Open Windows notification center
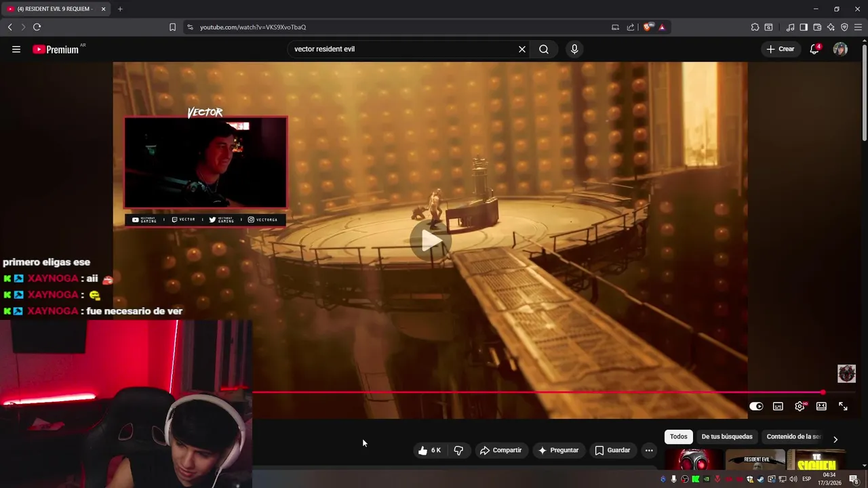This screenshot has height=488, width=868. [x=854, y=479]
